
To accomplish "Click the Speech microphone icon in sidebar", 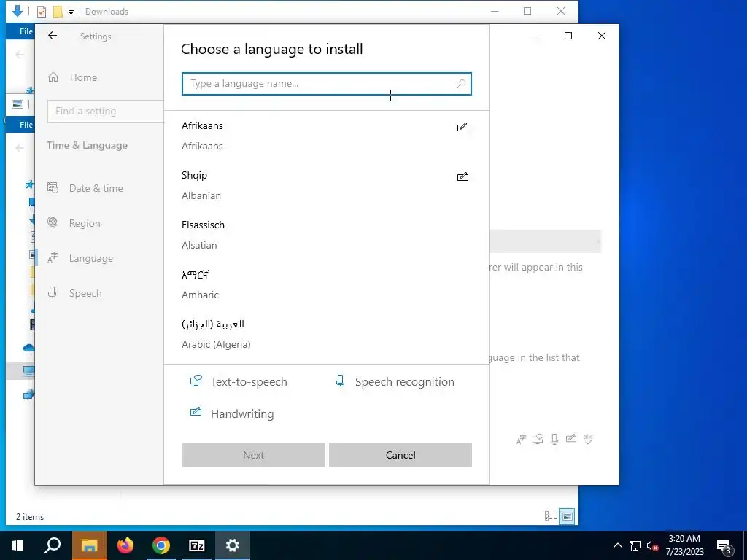I will click(53, 292).
